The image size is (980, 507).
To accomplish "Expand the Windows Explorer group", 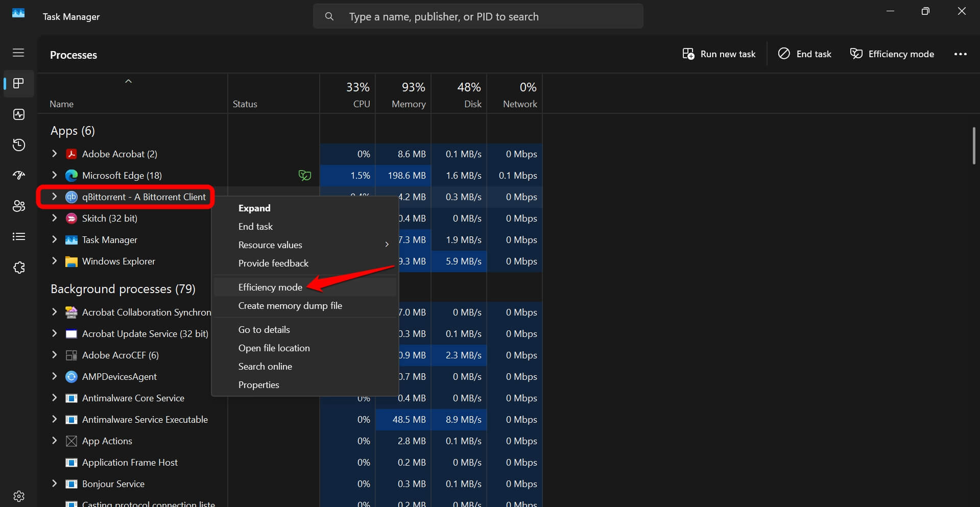I will pyautogui.click(x=55, y=260).
